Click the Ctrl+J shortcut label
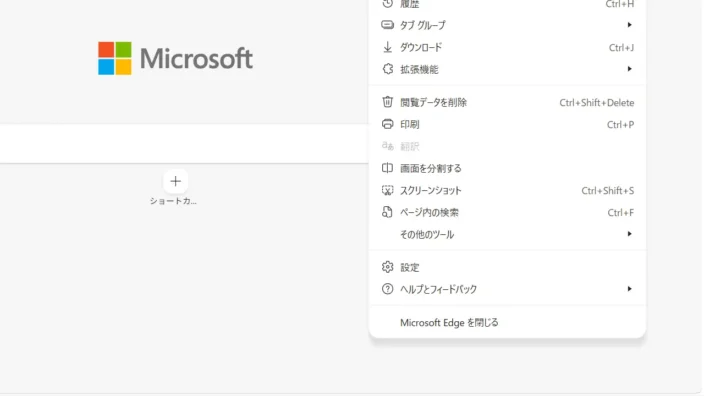 [621, 48]
